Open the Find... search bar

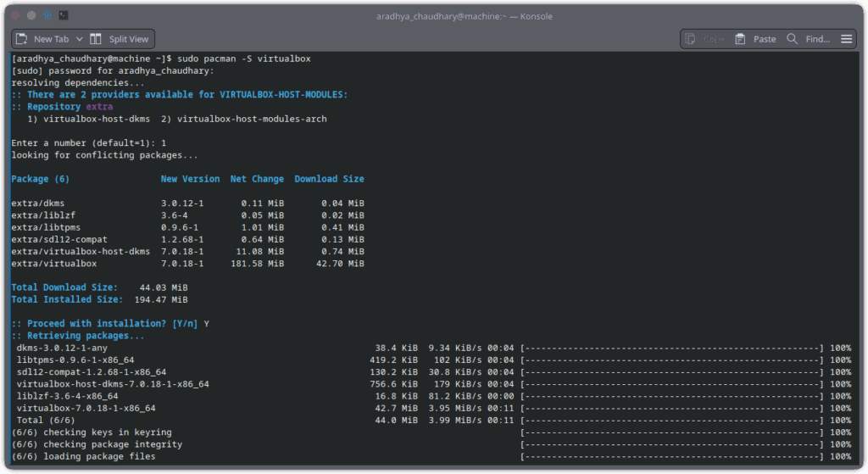808,39
